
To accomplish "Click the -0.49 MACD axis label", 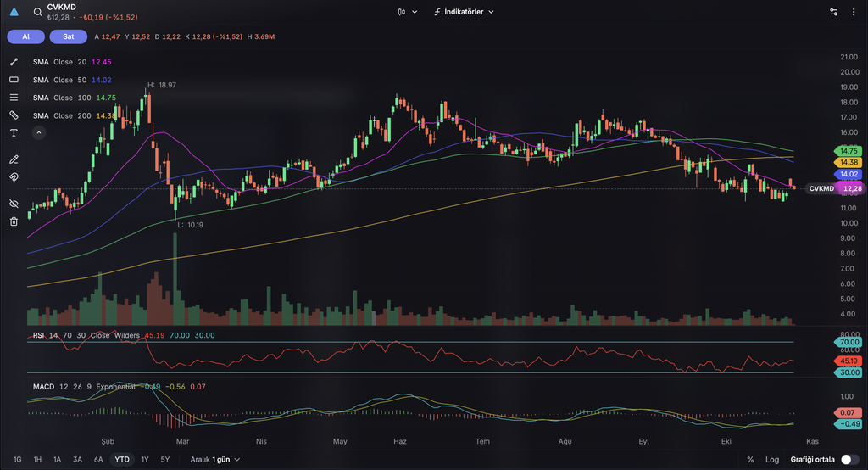I will [x=849, y=424].
